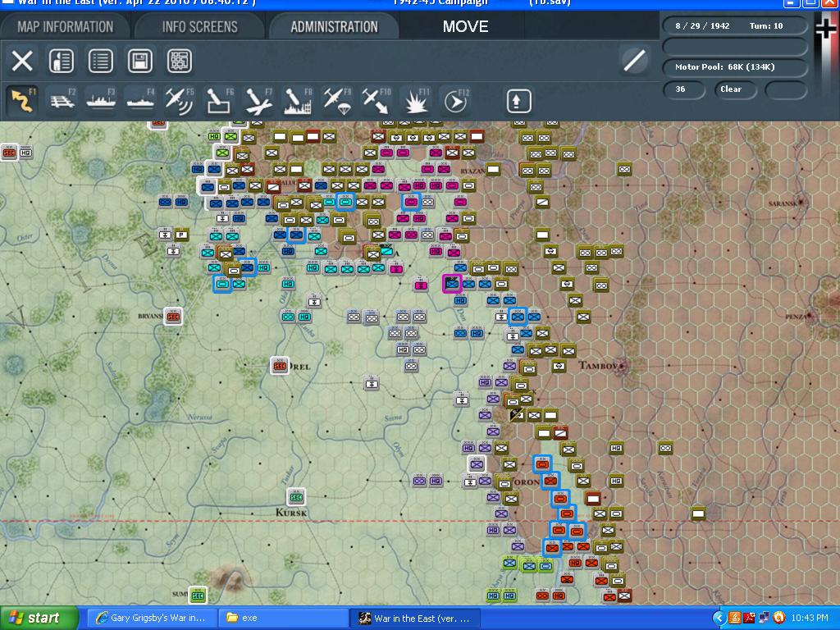Select the F6 bomb unit icon
Screen dimensions: 840x630
coord(219,101)
